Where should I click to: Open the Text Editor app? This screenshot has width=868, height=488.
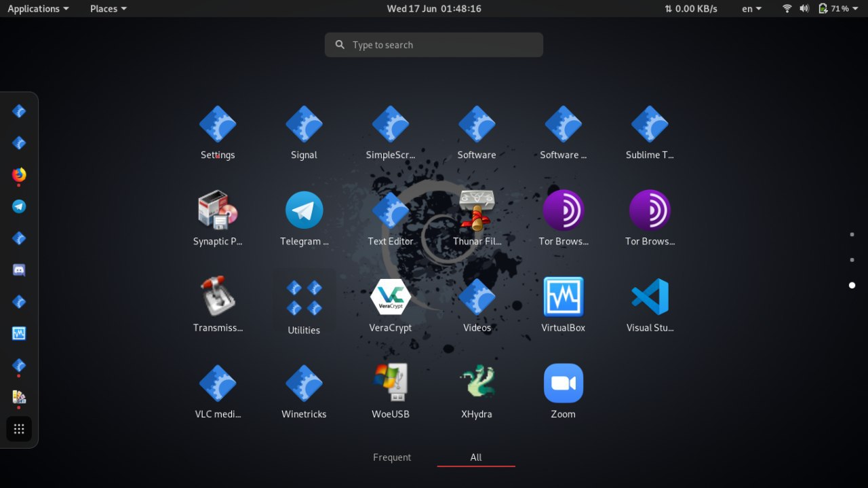point(391,219)
